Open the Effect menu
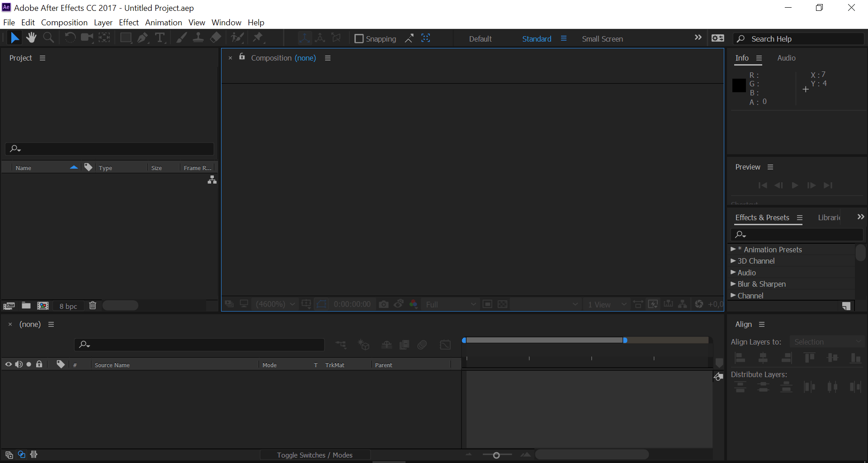Image resolution: width=868 pixels, height=463 pixels. pyautogui.click(x=128, y=22)
